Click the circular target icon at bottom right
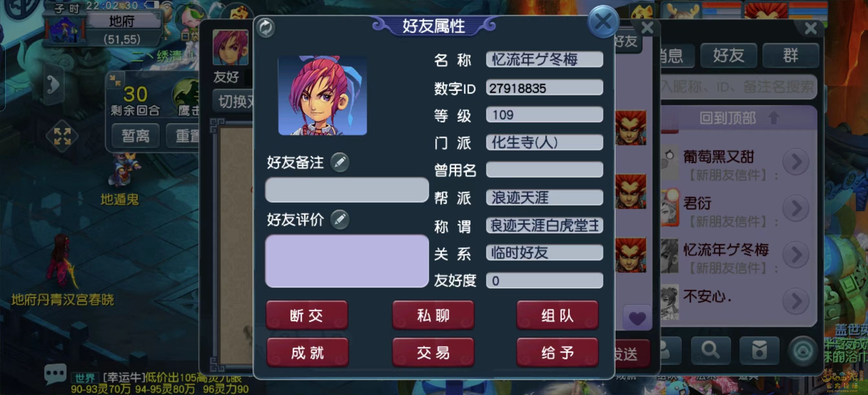This screenshot has height=395, width=868. (803, 351)
